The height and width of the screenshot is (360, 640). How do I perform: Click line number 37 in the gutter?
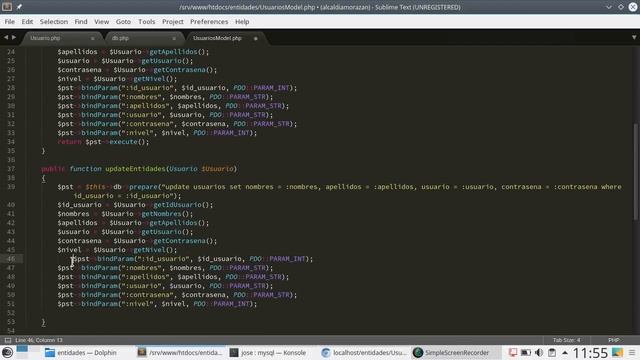[11, 169]
